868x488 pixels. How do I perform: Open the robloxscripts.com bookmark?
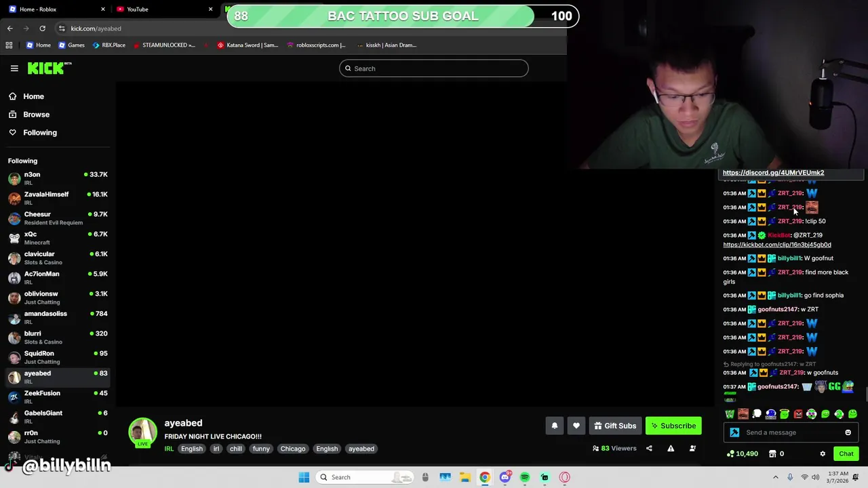(x=316, y=45)
